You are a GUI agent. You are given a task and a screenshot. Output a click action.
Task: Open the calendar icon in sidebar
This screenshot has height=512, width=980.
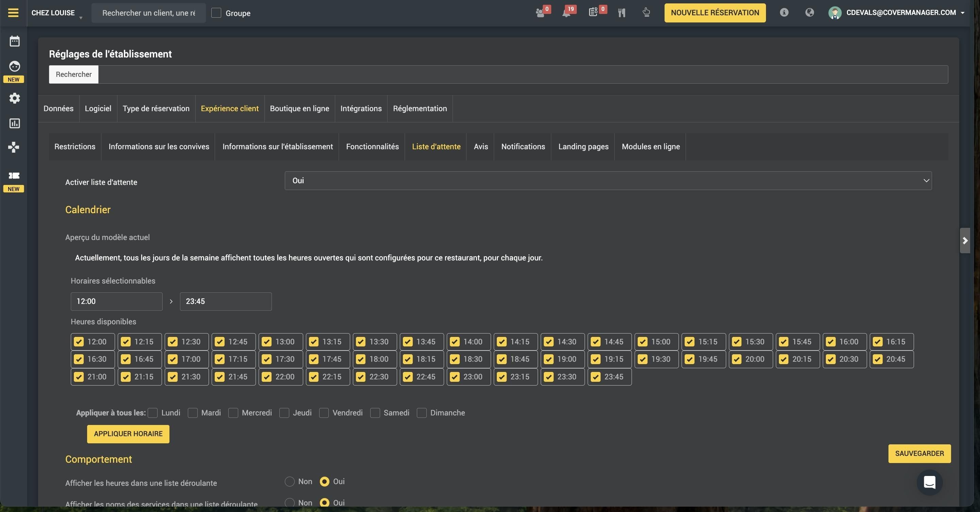(x=14, y=41)
